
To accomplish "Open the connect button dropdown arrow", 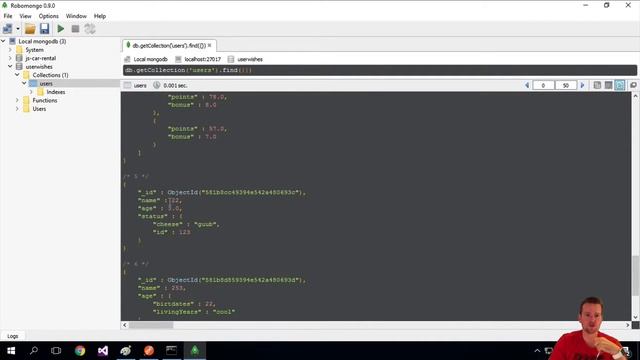I will (18, 29).
